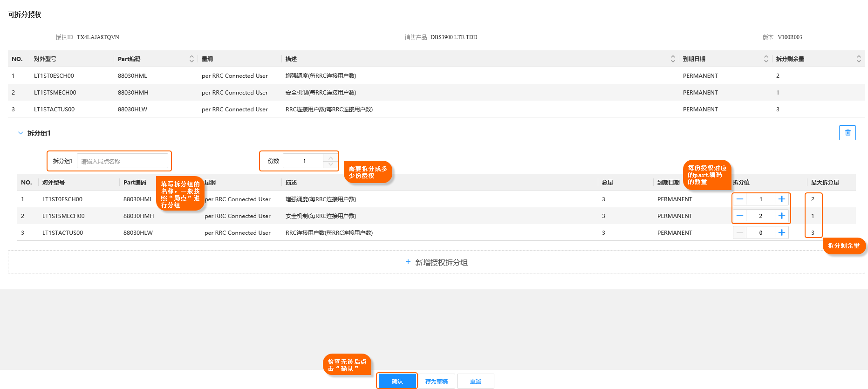Reset the form with 重置
This screenshot has width=868, height=389.
tap(475, 381)
